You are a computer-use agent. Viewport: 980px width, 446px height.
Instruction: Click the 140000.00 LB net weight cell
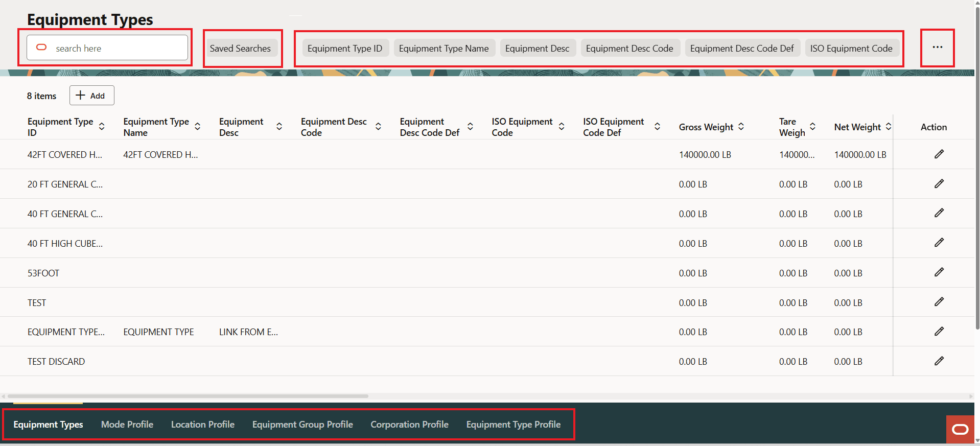click(x=860, y=155)
